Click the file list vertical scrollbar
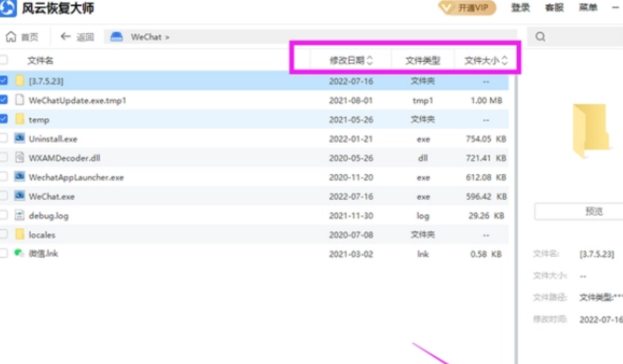Screen dimensions: 623x364 tap(516, 218)
